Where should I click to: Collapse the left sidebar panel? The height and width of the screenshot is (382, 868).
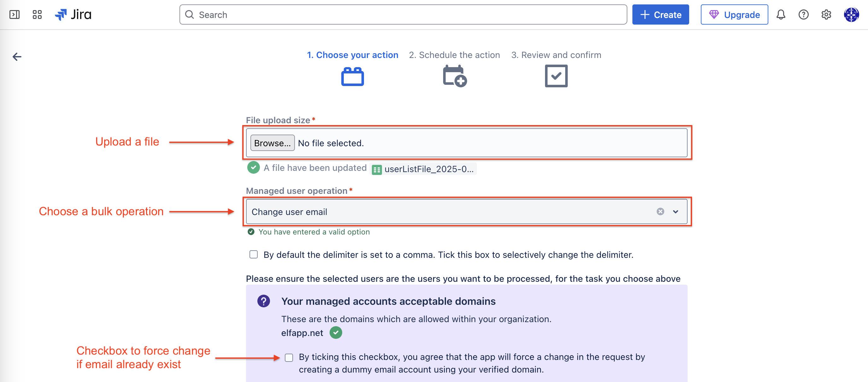tap(15, 14)
